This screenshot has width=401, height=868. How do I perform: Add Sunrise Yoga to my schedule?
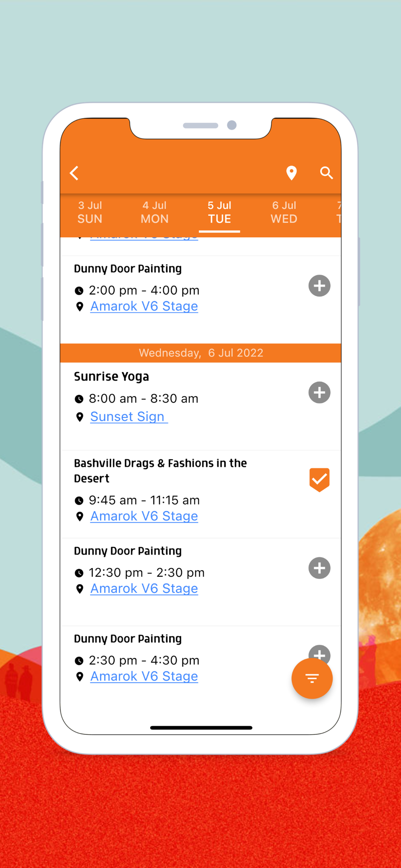[319, 393]
